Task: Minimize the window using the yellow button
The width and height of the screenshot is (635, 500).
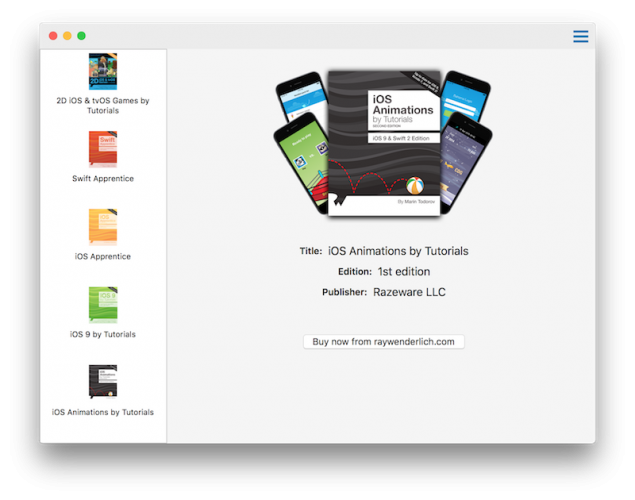Action: pyautogui.click(x=67, y=36)
